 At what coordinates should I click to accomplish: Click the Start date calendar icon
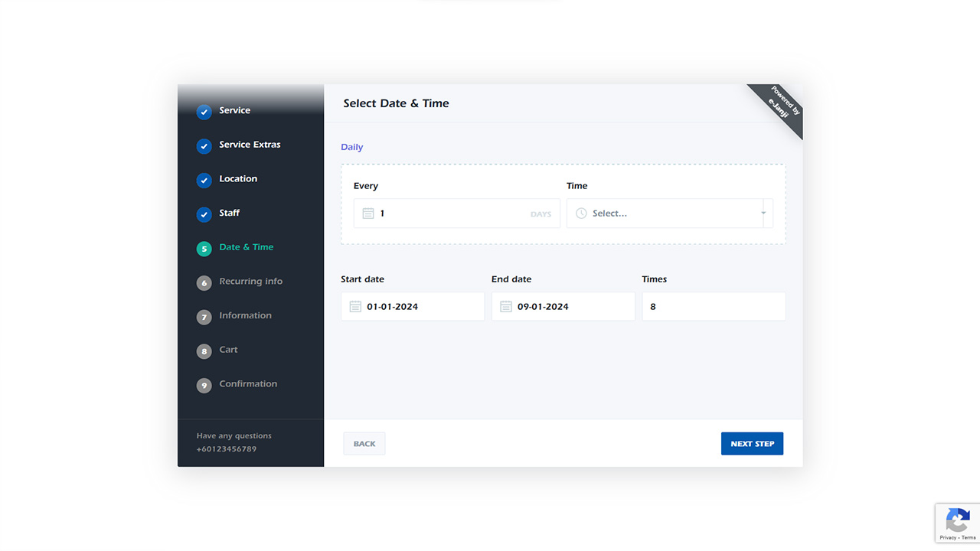pyautogui.click(x=355, y=307)
